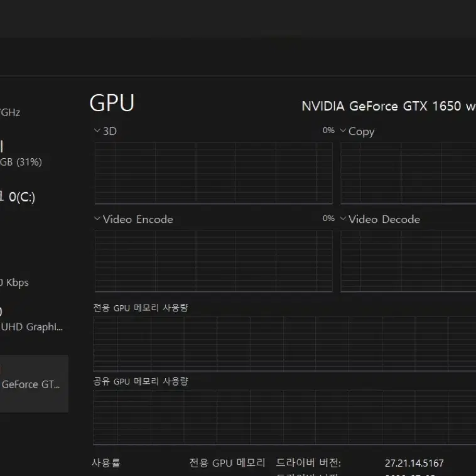The width and height of the screenshot is (476, 476).
Task: Click the 드라이버 버전: label
Action: [308, 463]
